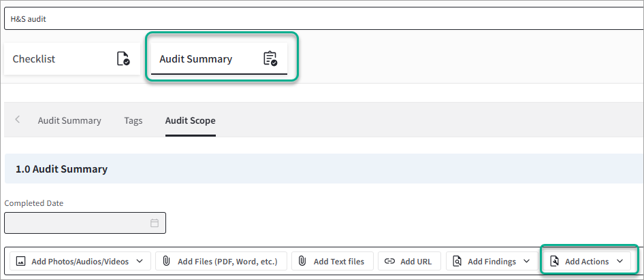Select the Audit Scope sub-tab
This screenshot has height=280, width=644.
click(190, 120)
